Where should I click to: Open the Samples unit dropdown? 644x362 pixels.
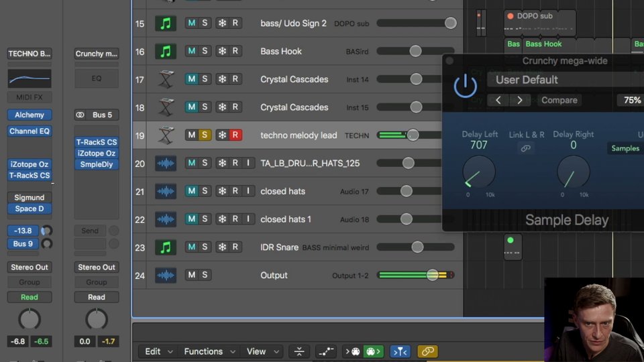click(x=625, y=149)
